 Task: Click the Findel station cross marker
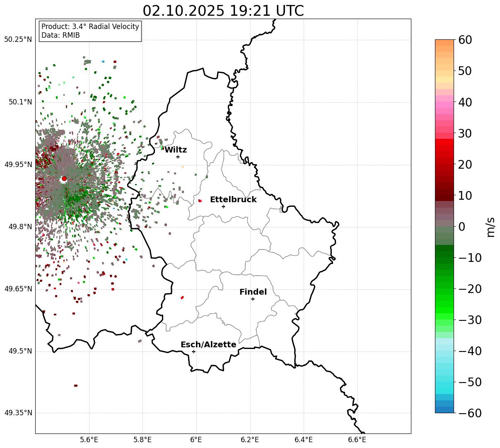[x=253, y=299]
